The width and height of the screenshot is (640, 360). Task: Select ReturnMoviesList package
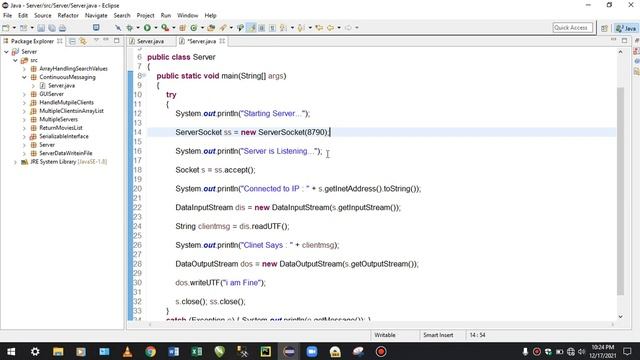tap(61, 128)
